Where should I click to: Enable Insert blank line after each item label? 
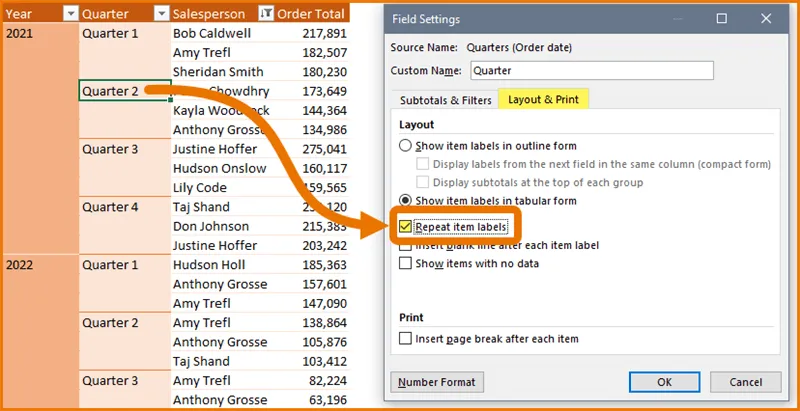[405, 245]
